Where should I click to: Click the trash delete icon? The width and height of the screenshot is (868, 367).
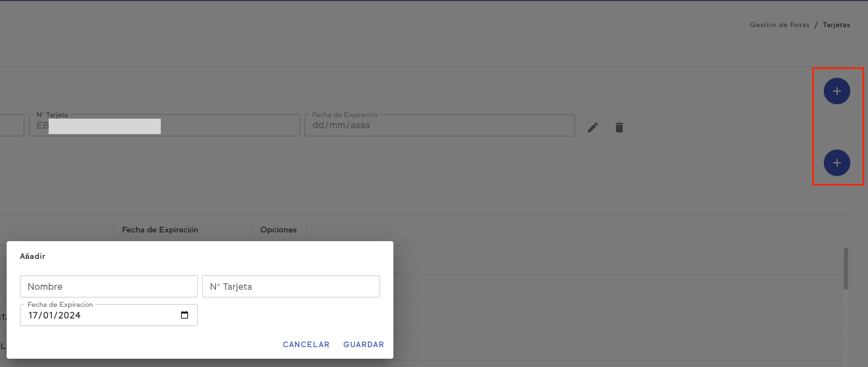[619, 127]
